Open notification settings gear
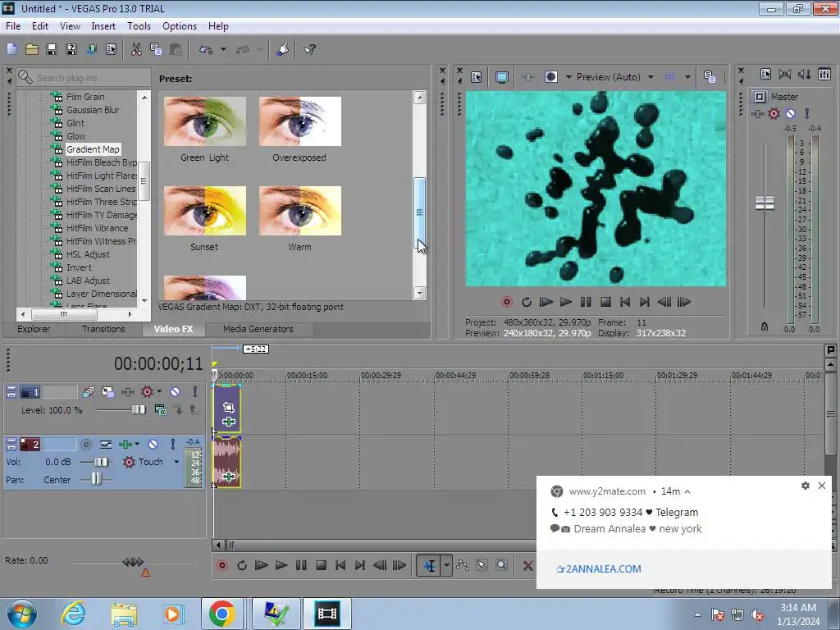 point(806,486)
